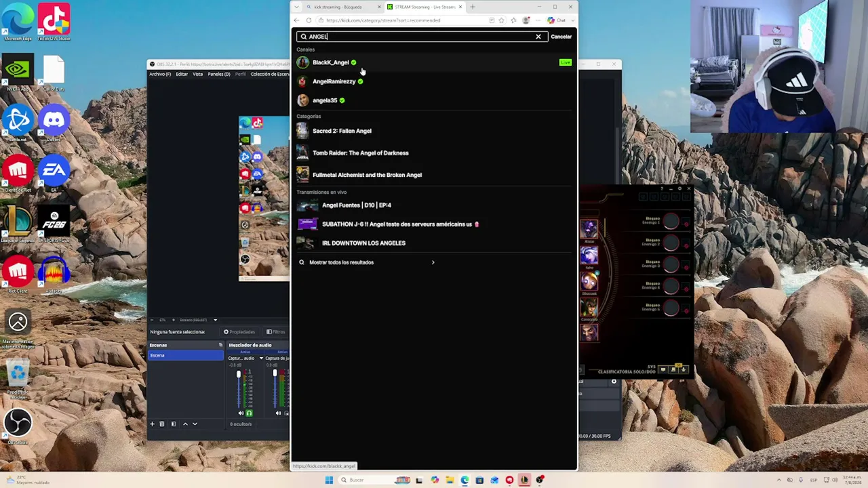Show hidden system tray icons
868x488 pixels.
pyautogui.click(x=778, y=480)
